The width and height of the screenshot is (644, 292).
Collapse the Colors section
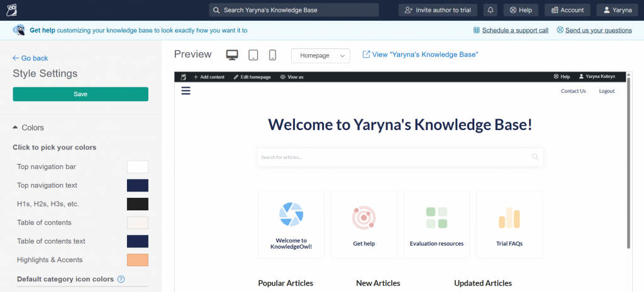click(28, 128)
